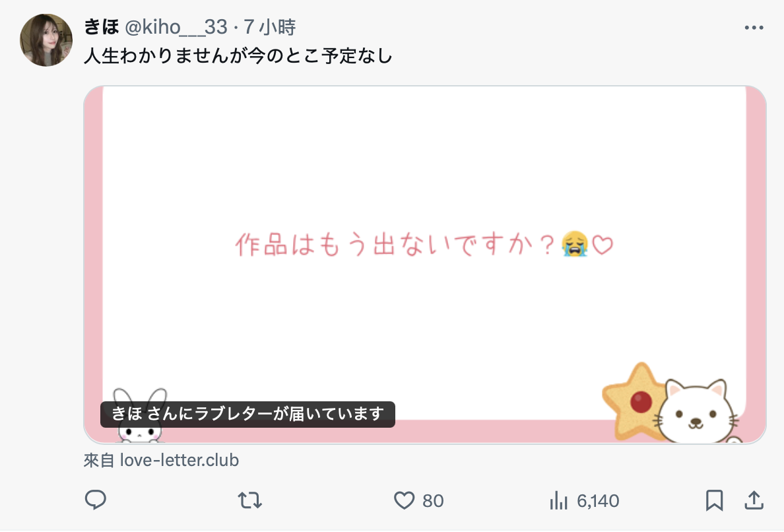Open the three-dot more options menu
The image size is (784, 532).
(x=753, y=28)
